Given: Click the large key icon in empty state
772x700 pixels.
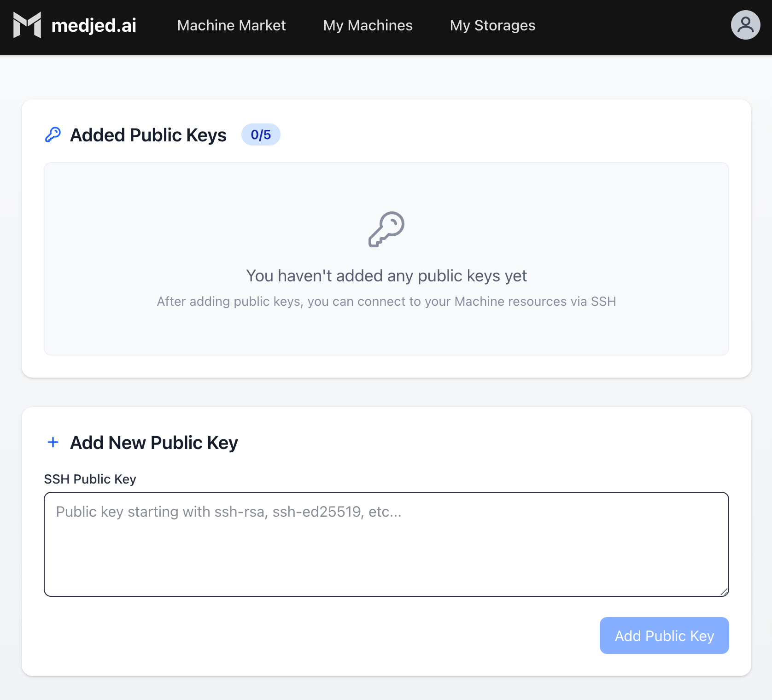Looking at the screenshot, I should pos(386,229).
